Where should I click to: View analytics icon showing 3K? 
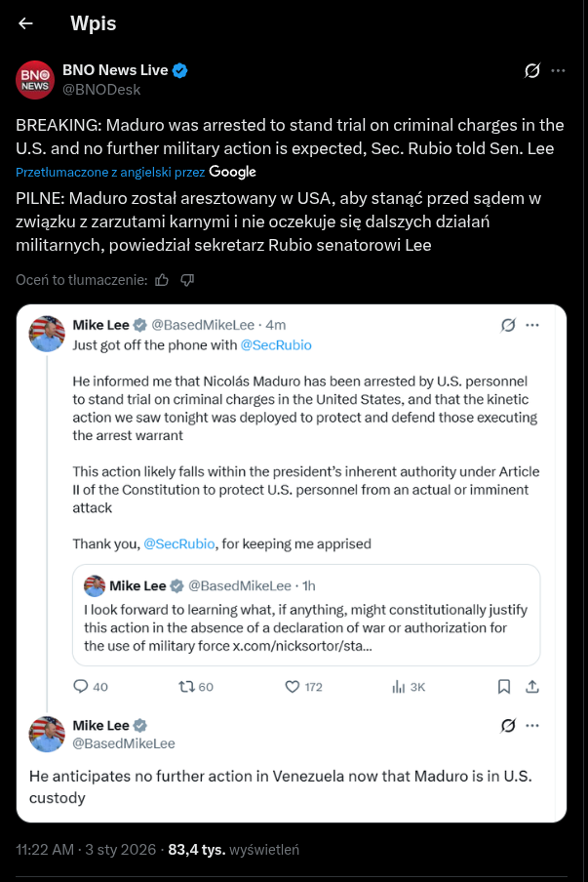398,687
